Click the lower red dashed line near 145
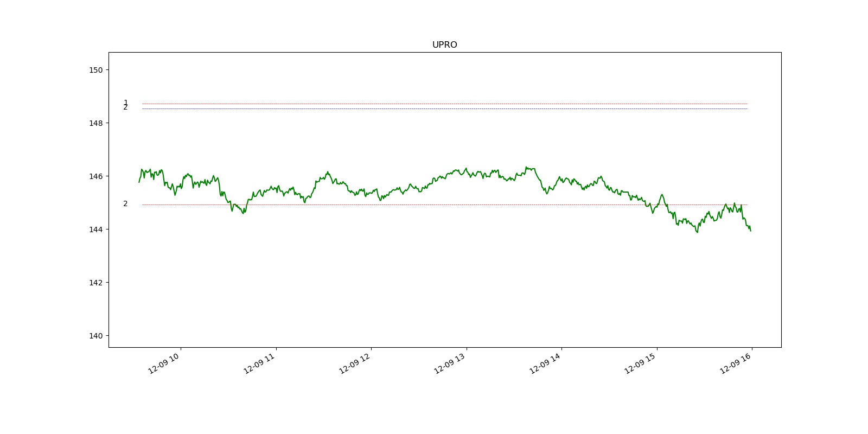The width and height of the screenshot is (868, 434). coord(445,205)
